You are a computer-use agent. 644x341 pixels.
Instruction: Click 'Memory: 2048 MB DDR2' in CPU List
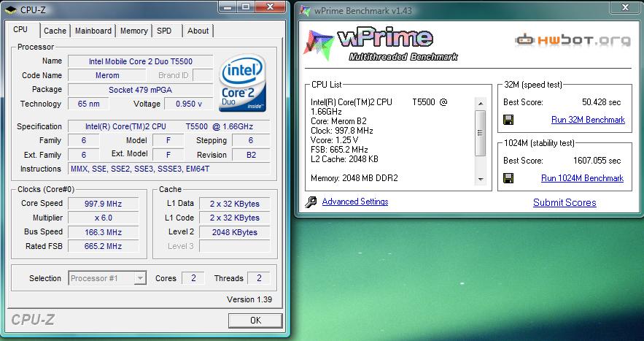[x=354, y=178]
